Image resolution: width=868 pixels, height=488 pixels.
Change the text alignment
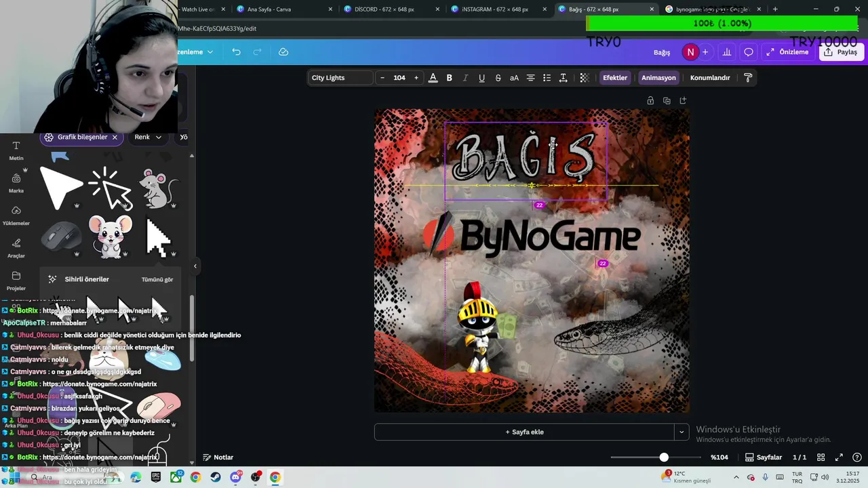click(530, 78)
